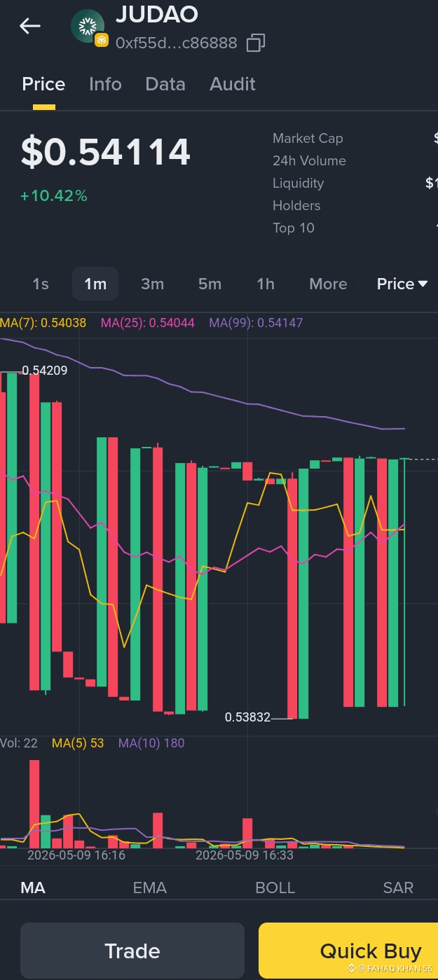Click the contract address 0xf55d...c86888
This screenshot has height=980, width=438.
coord(176,43)
